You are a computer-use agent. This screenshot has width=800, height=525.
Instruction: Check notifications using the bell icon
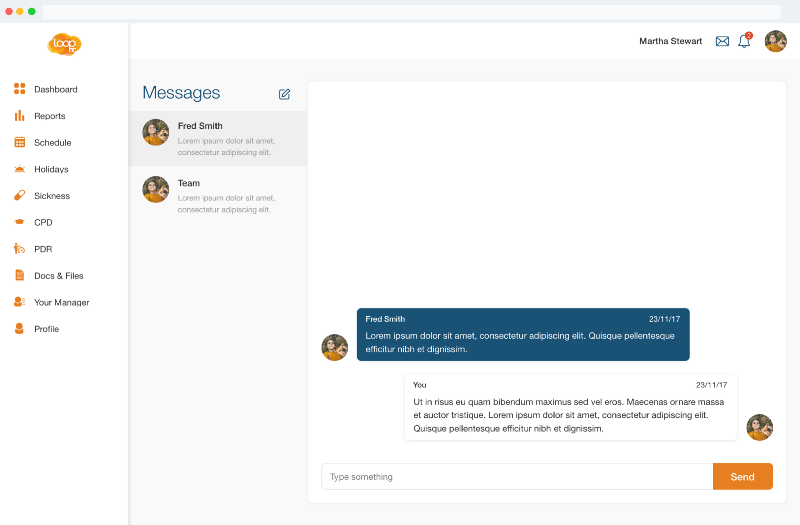(744, 41)
